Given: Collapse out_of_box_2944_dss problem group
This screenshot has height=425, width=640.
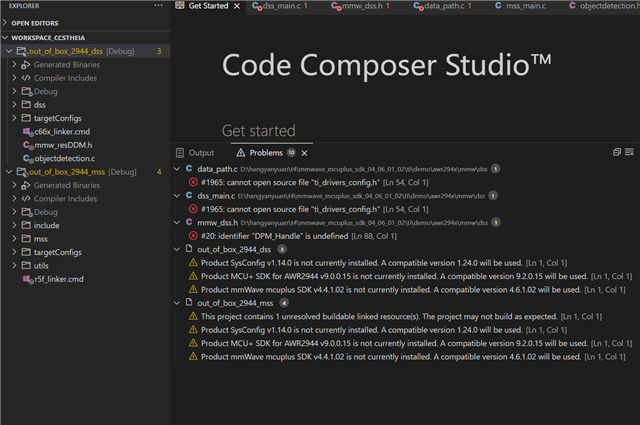Looking at the screenshot, I should [177, 249].
